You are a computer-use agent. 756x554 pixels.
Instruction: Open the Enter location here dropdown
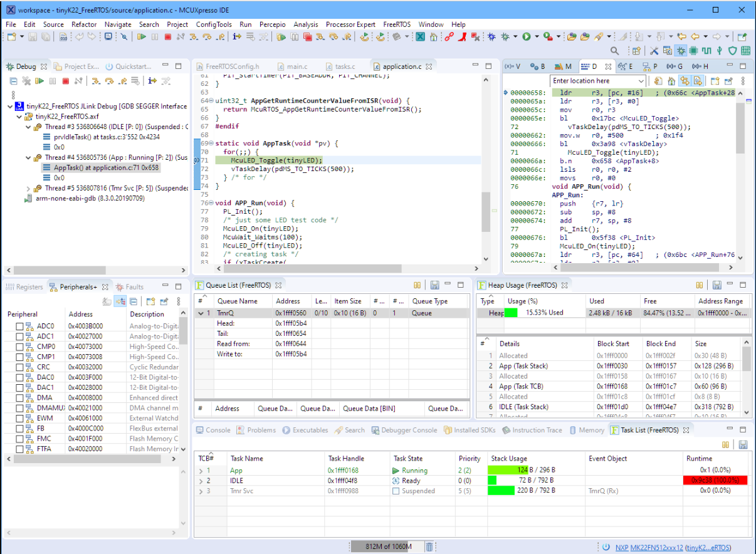(641, 81)
